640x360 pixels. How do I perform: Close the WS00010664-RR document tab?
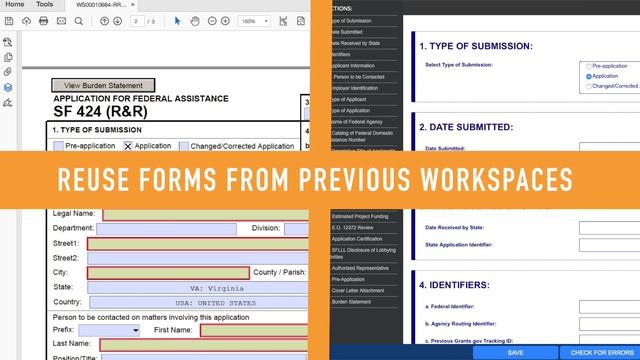click(x=133, y=5)
